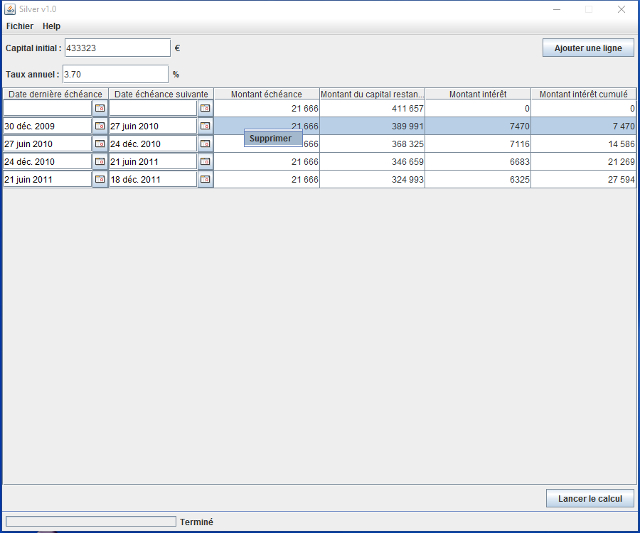The height and width of the screenshot is (533, 640).
Task: Open calendar for next due date 21 juin 2011
Action: click(205, 162)
